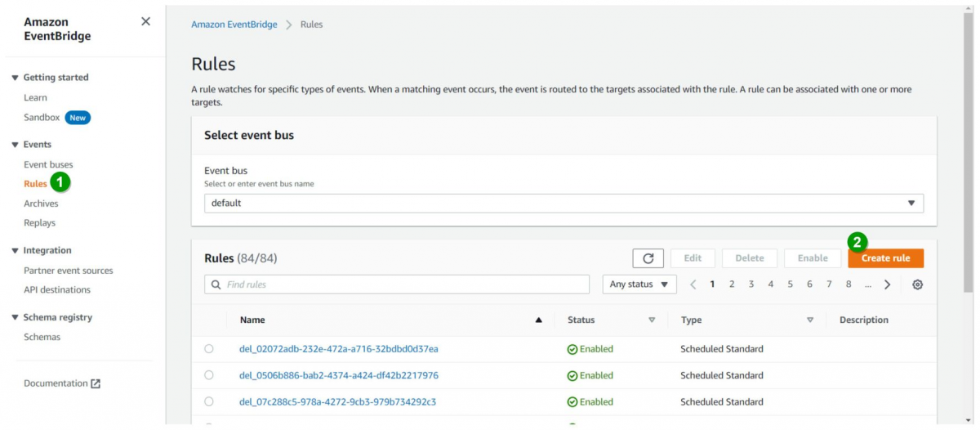Click the orange Create rule button
This screenshot has height=430, width=980.
[x=885, y=258]
